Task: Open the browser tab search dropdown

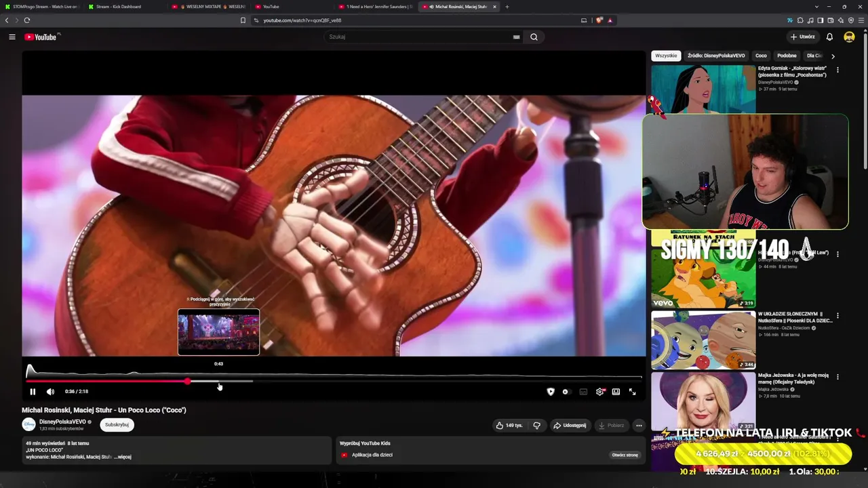Action: (817, 7)
